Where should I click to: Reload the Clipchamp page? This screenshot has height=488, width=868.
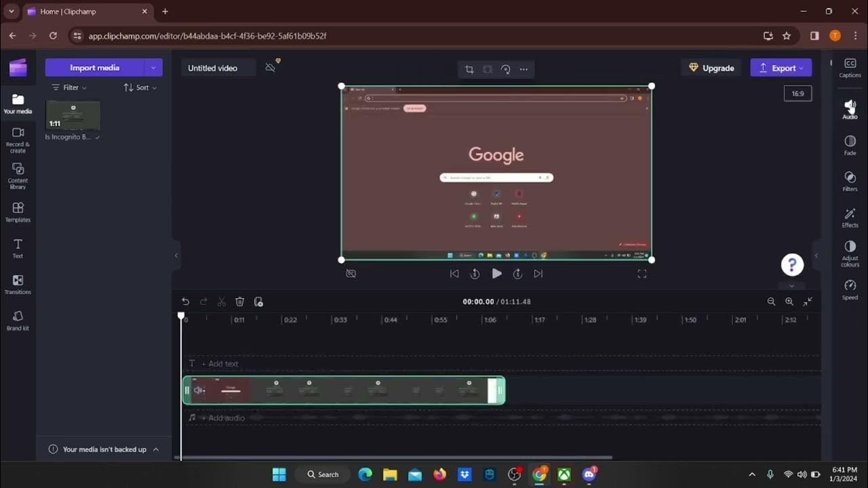53,36
